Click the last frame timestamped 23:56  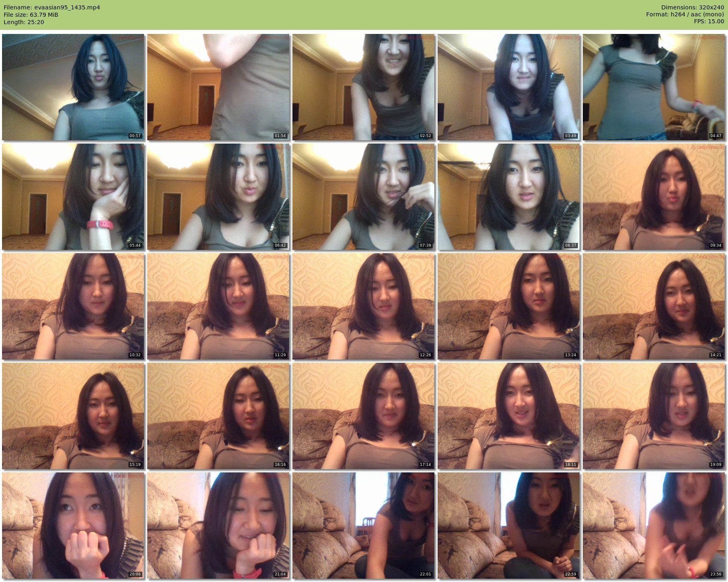coord(654,526)
